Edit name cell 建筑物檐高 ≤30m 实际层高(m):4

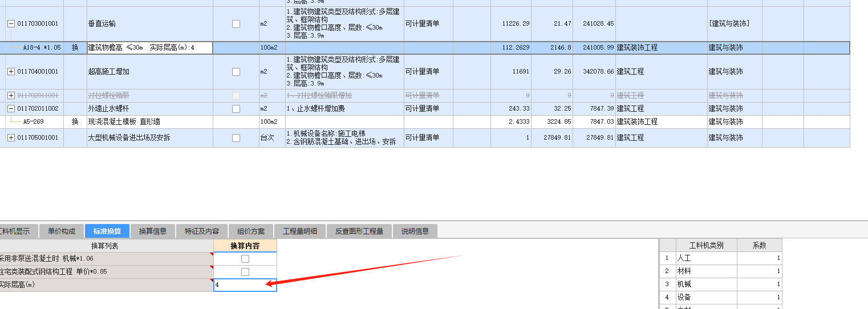pos(150,48)
